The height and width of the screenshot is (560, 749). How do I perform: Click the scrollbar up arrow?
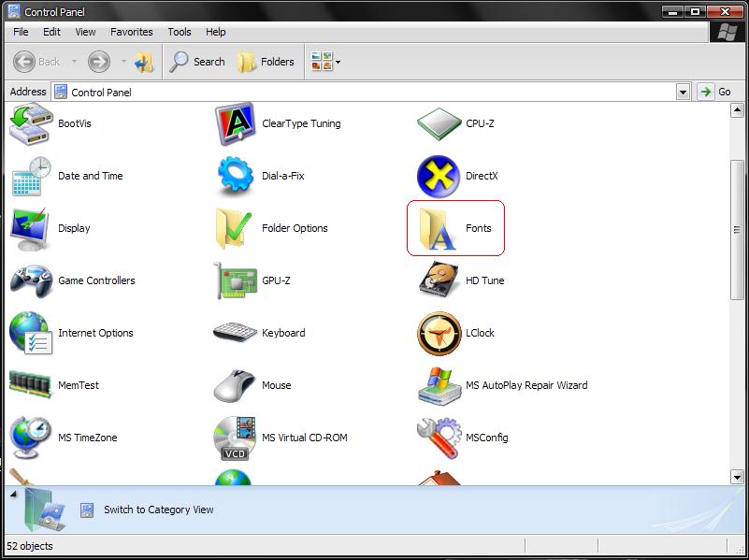tap(737, 111)
